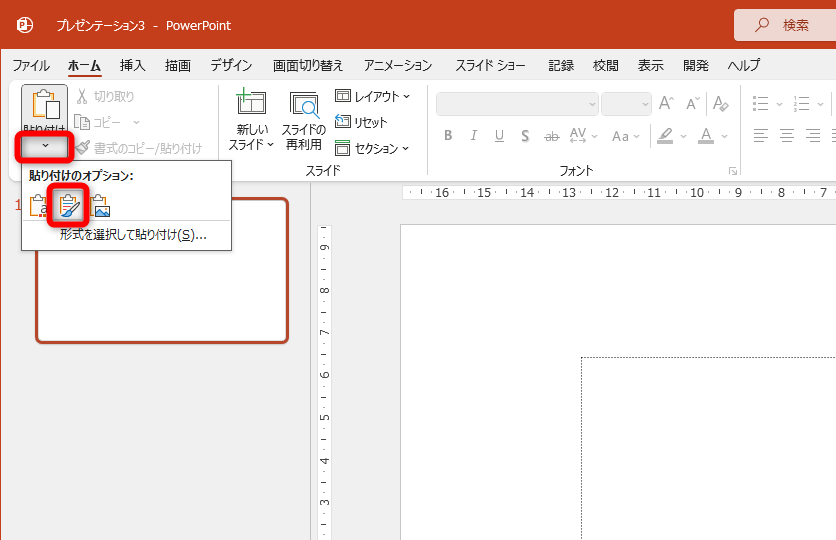This screenshot has width=836, height=540.
Task: Switch to the 記録 tab
Action: [561, 66]
